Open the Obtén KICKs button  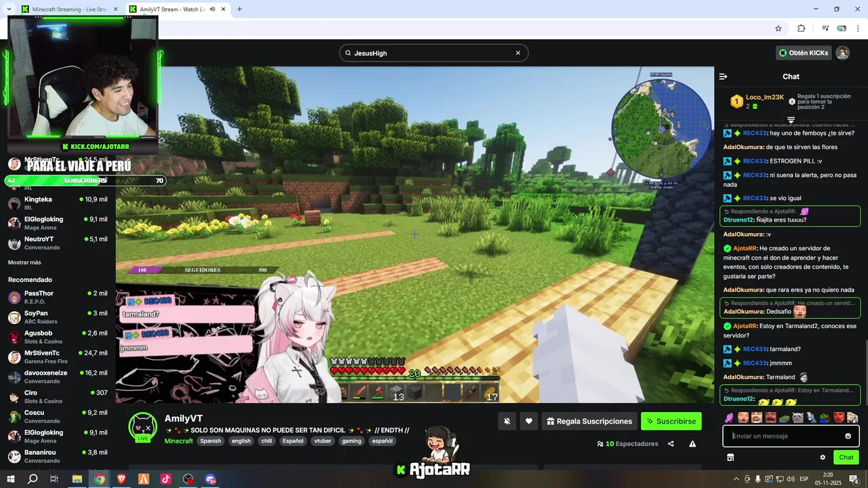coord(804,53)
